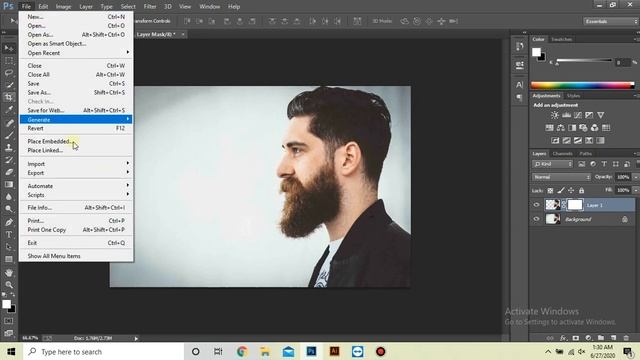Choose Place Embedded from File menu
This screenshot has width=640, height=360.
(x=76, y=141)
